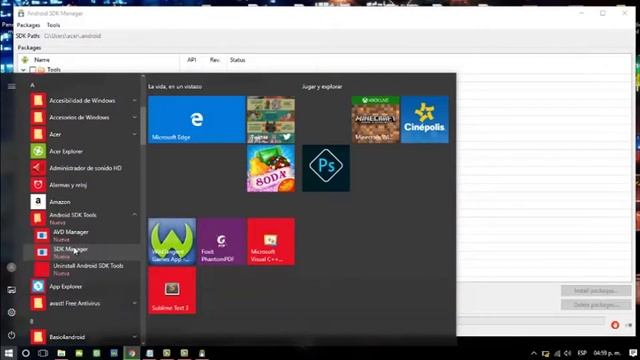Screen dimensions: 640x360
Task: Open the Photoshop Express tile
Action: coord(326,168)
